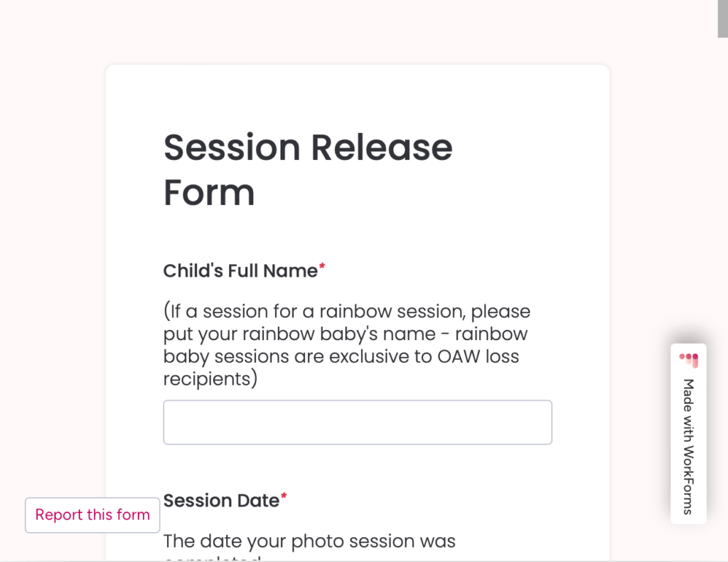The image size is (728, 562).
Task: Focus the Child's Full Name text box
Action: pos(358,423)
